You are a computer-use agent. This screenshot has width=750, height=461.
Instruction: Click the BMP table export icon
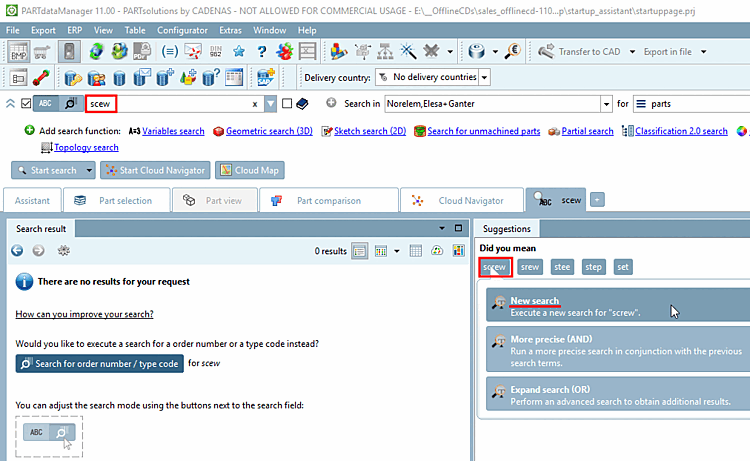pos(18,51)
